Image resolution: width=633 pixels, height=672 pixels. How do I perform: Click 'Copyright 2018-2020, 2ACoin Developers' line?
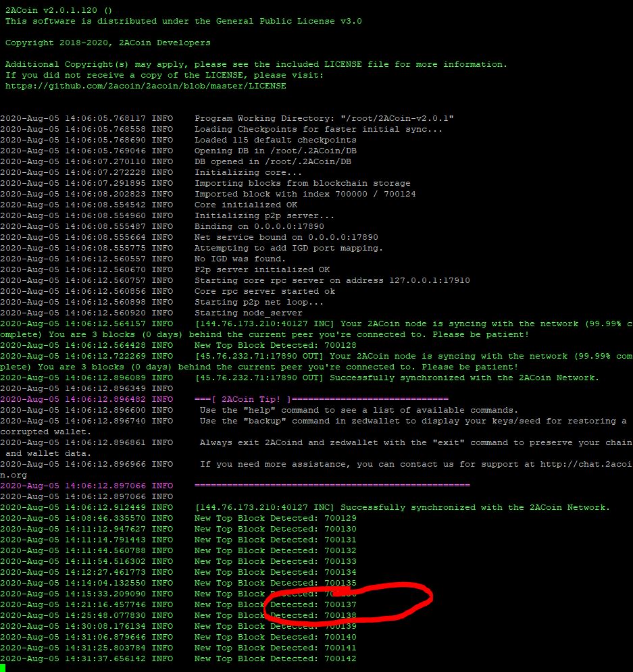[x=108, y=43]
